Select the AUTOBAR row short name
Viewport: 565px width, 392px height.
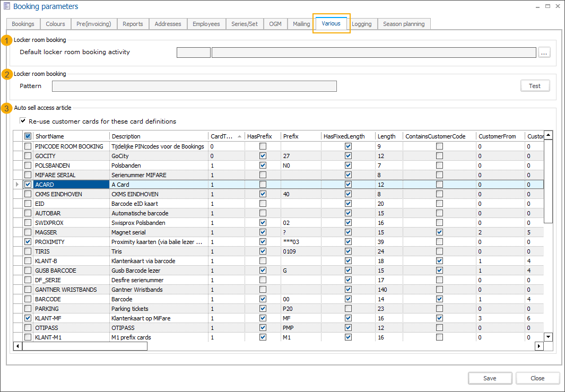[x=71, y=213]
